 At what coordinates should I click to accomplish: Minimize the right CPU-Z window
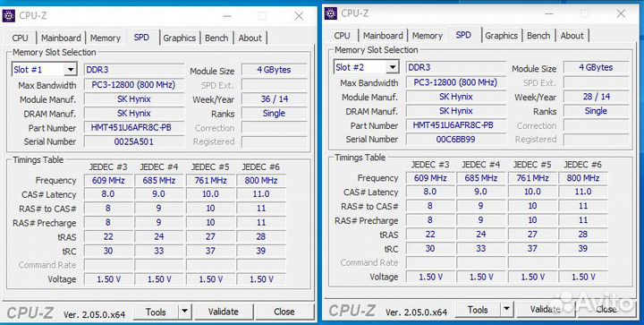pos(549,13)
